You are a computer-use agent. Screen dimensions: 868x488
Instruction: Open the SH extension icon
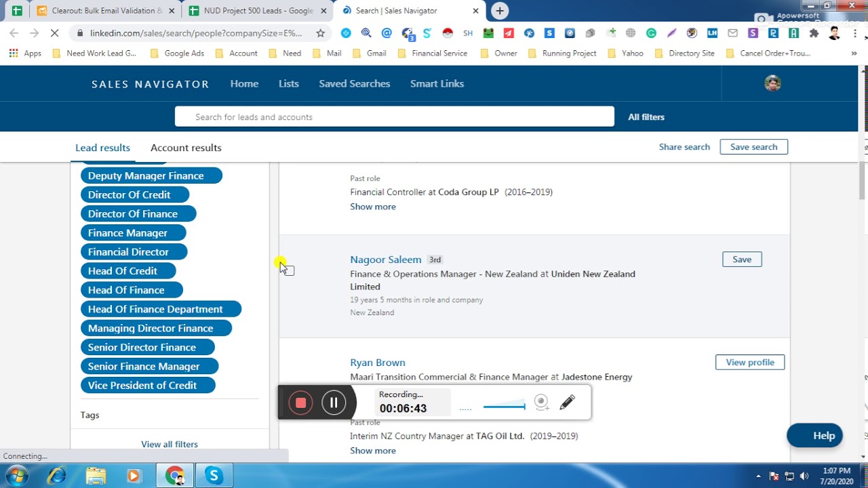pyautogui.click(x=468, y=33)
